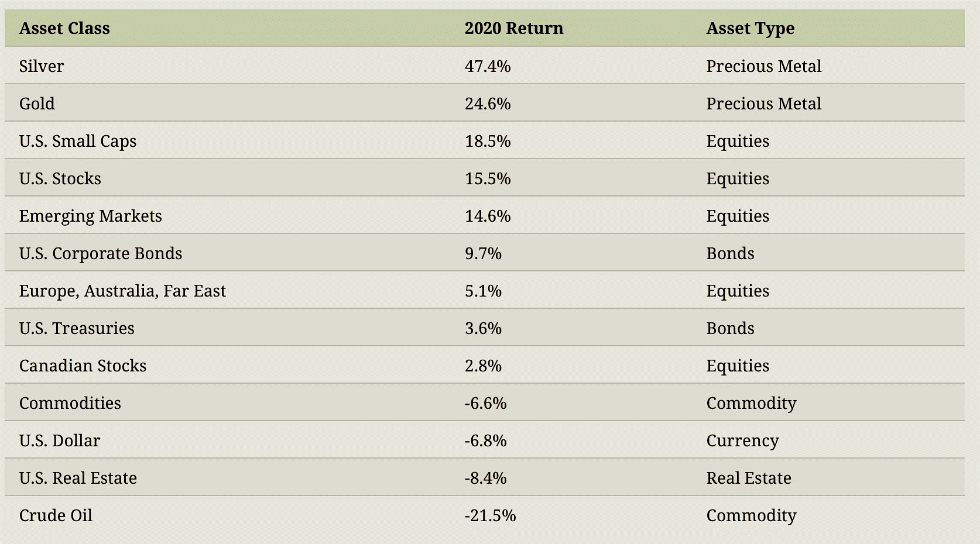This screenshot has height=544, width=980.
Task: Click the U.S. Dollar row label
Action: pos(59,440)
